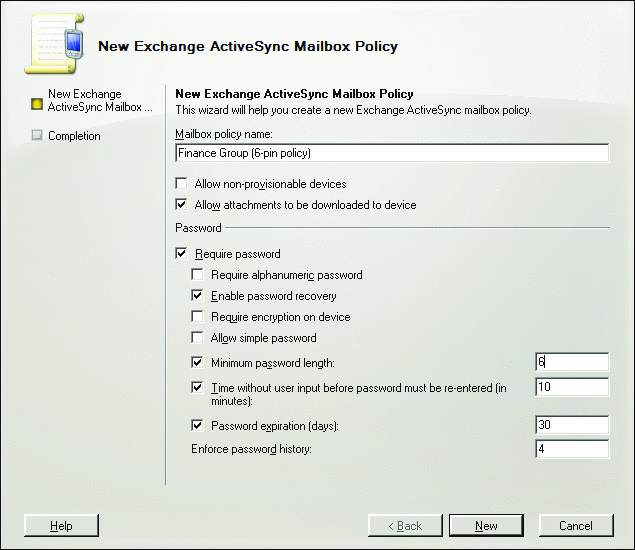The width and height of the screenshot is (635, 550).
Task: Click the Mailbox policy name label
Action: (x=224, y=134)
